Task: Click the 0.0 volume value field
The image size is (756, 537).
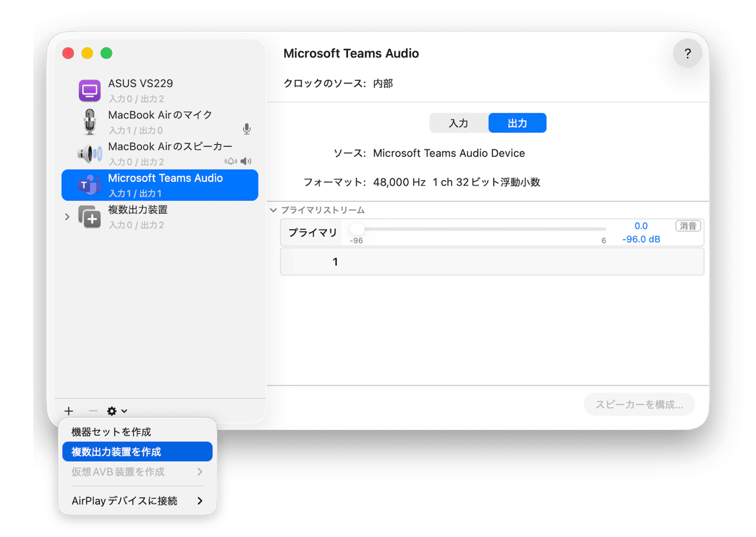Action: [641, 226]
